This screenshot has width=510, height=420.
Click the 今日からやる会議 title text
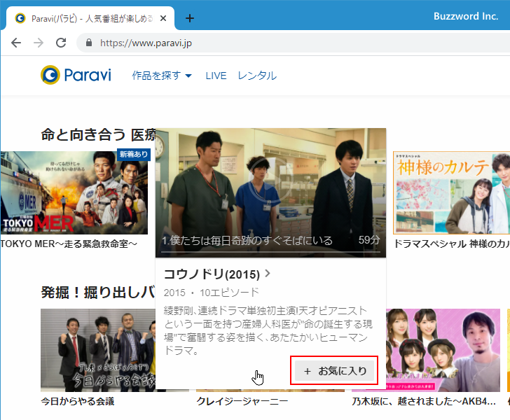(x=77, y=402)
